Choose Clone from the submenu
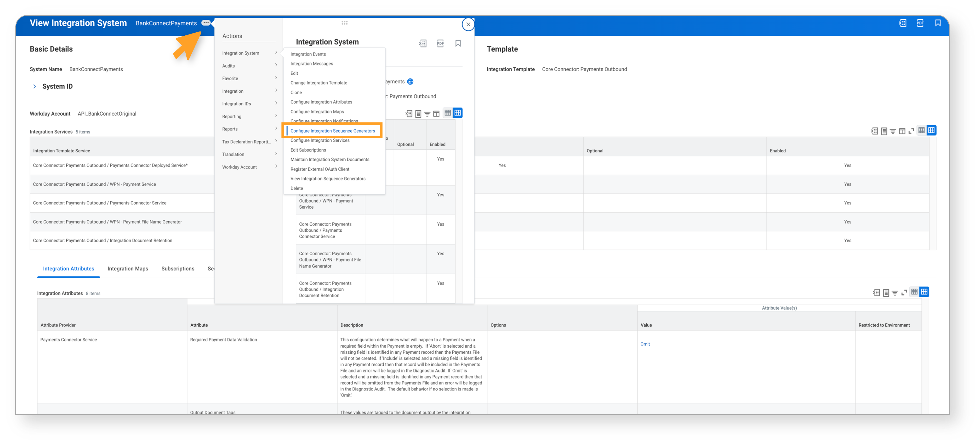The width and height of the screenshot is (980, 445). coord(296,92)
